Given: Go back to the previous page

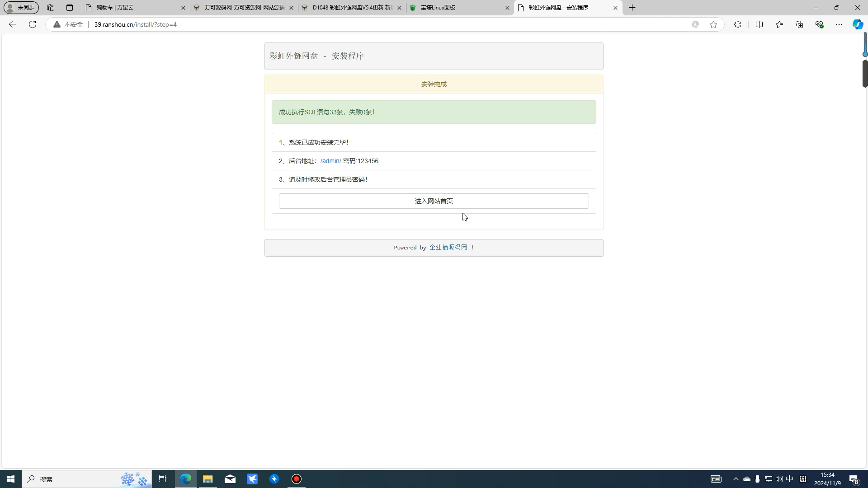Looking at the screenshot, I should [x=12, y=24].
